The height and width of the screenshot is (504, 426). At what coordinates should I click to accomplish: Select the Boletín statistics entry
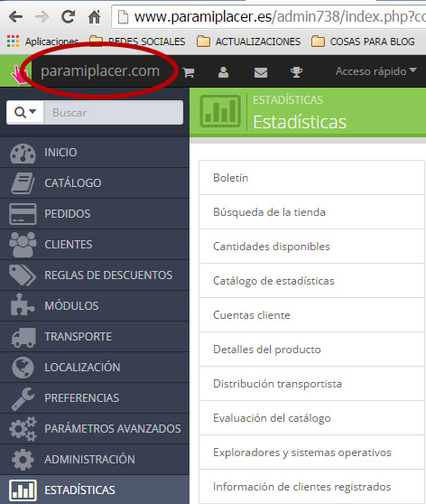click(x=311, y=178)
